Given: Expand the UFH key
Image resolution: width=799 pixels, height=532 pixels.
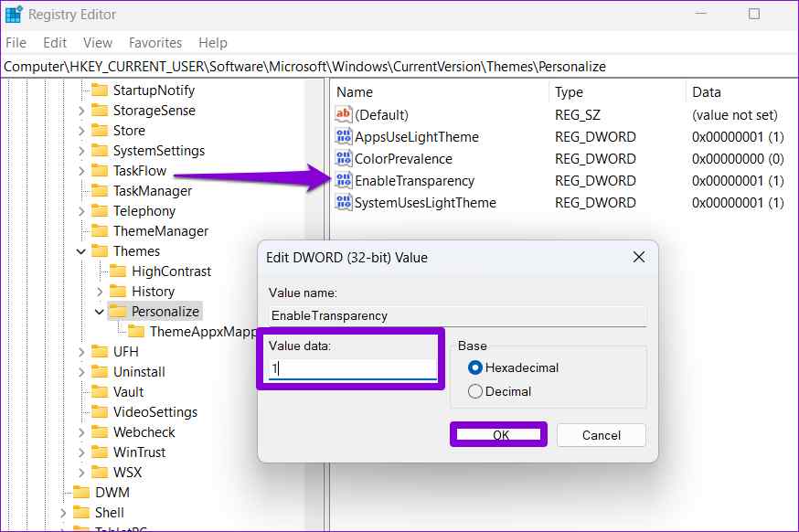Looking at the screenshot, I should pyautogui.click(x=81, y=352).
